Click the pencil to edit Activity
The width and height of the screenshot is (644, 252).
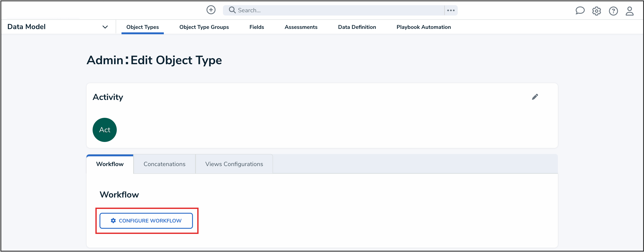(x=535, y=97)
